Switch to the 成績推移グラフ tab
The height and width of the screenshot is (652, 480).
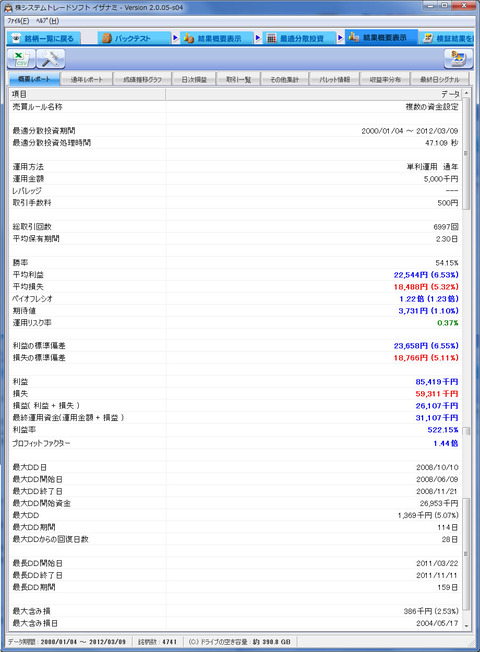[142, 79]
